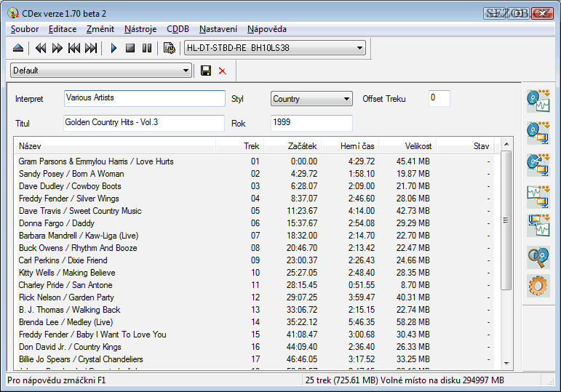
Task: Open the Nastavení menu
Action: click(x=218, y=29)
